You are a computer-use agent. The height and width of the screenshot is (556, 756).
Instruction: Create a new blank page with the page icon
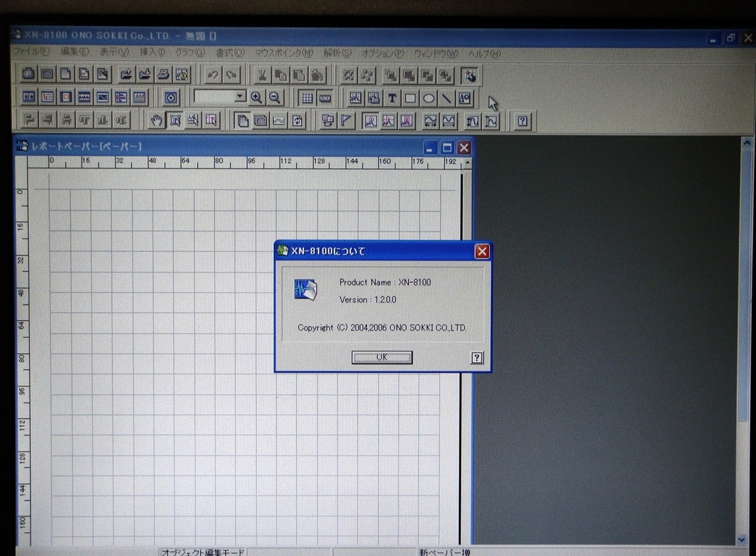click(x=65, y=73)
